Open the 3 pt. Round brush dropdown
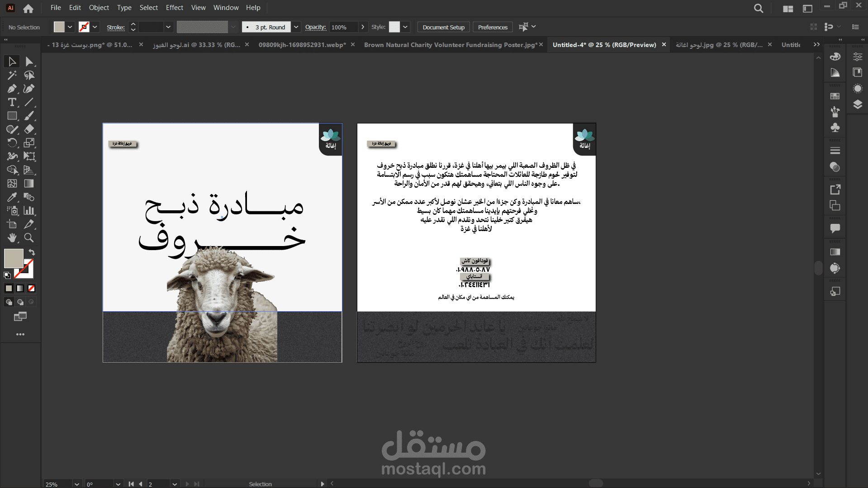The image size is (868, 488). [296, 27]
